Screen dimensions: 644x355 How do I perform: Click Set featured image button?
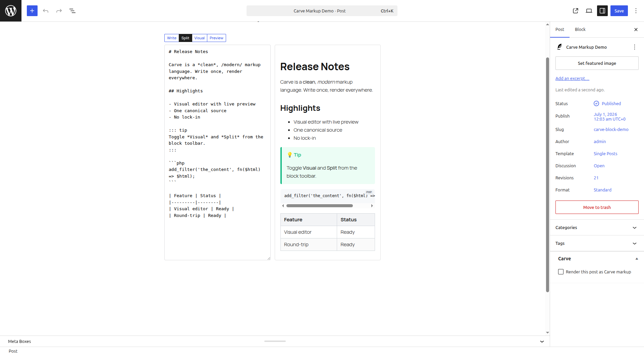(x=597, y=63)
